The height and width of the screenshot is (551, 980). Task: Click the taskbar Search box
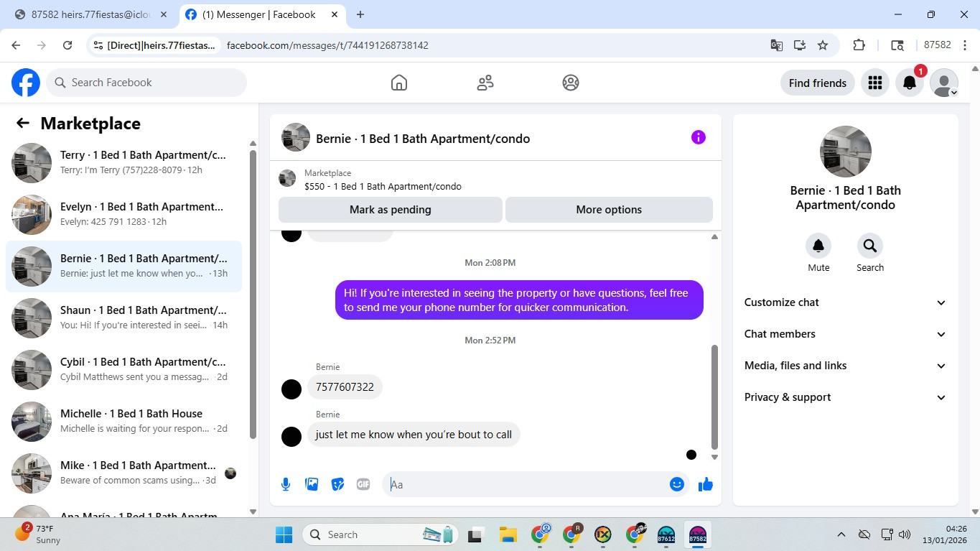[x=381, y=534]
